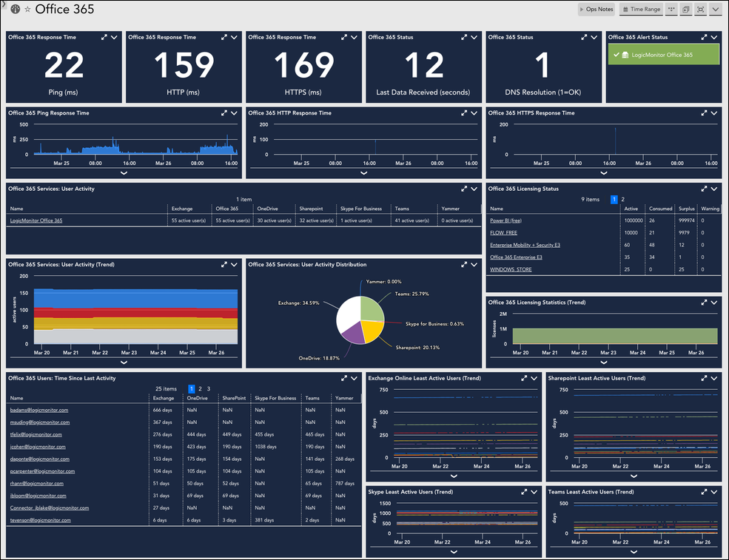
Task: Expand Office 365 Ping Response Time graph
Action: pyautogui.click(x=224, y=113)
